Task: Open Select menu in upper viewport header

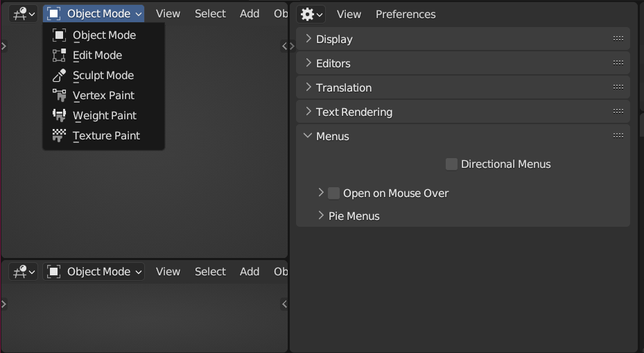Action: [210, 14]
